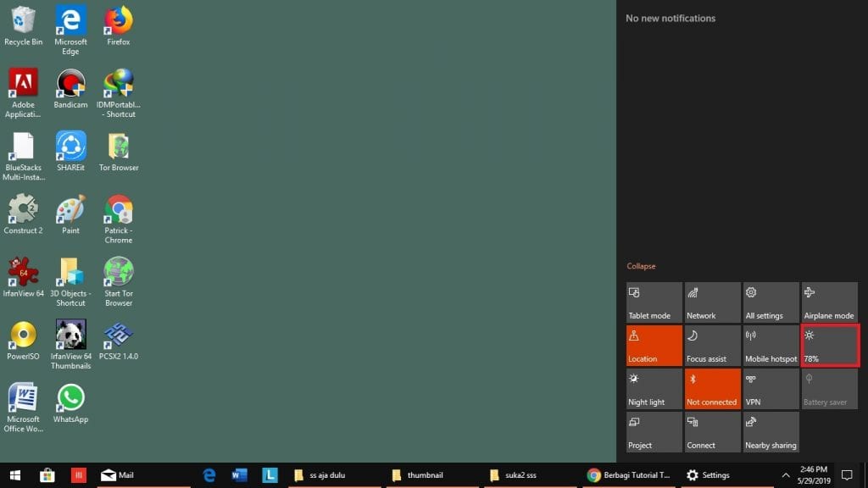Select the Microsoft Edge desktop shortcut
This screenshot has height=488, width=868.
[71, 30]
